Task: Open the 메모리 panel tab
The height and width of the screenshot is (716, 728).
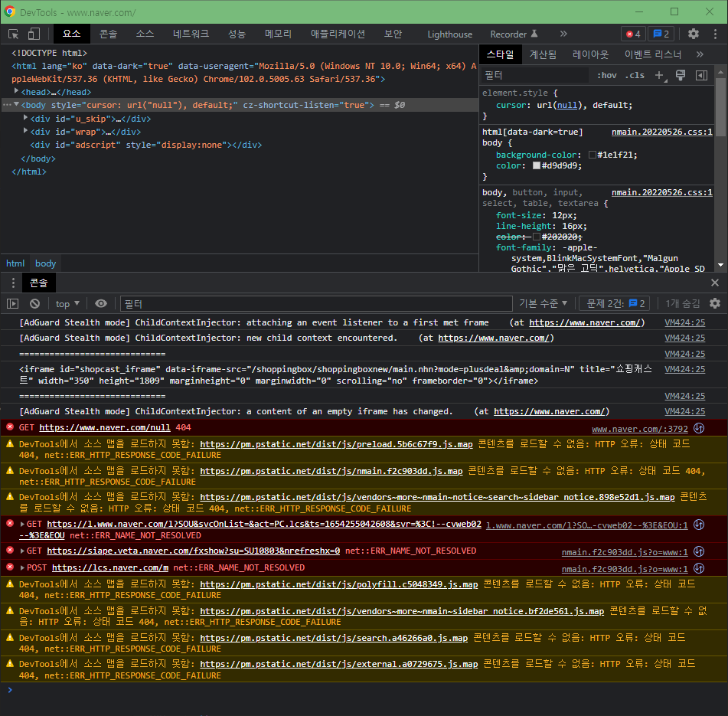Action: click(x=278, y=34)
